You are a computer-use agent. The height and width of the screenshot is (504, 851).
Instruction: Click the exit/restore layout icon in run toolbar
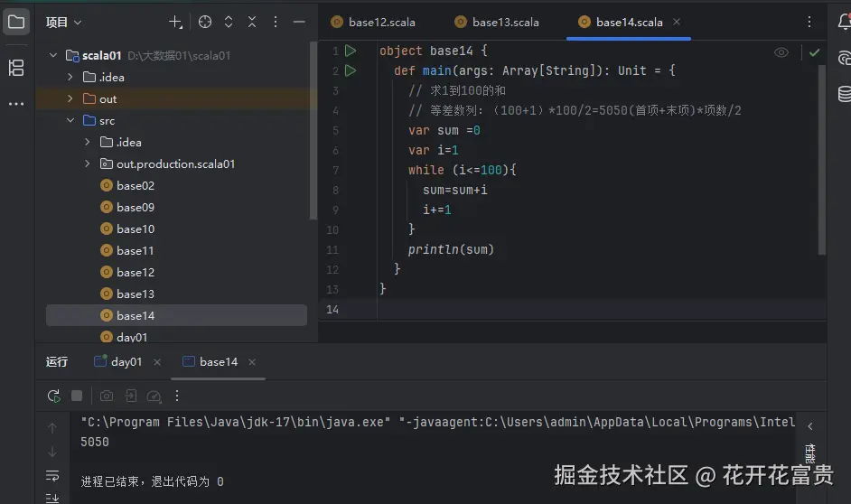(131, 396)
